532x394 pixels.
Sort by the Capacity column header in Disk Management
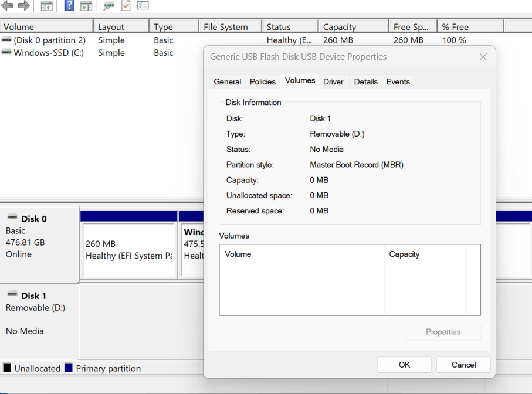click(x=353, y=27)
